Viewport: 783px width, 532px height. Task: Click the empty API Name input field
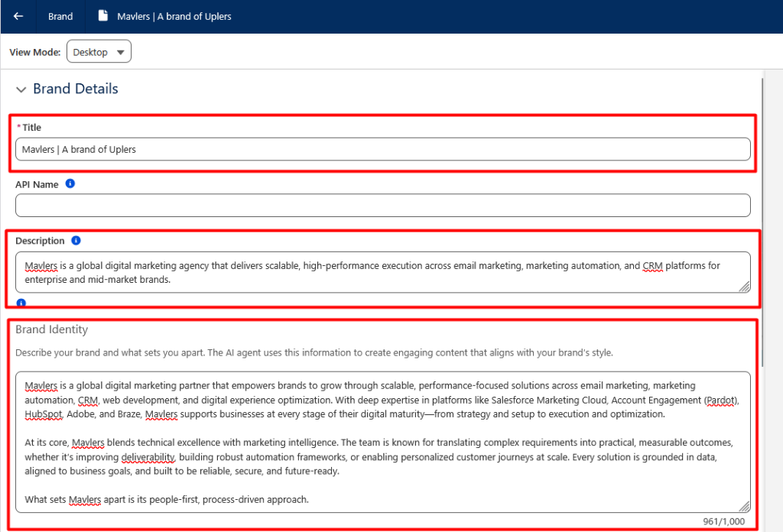pyautogui.click(x=382, y=205)
